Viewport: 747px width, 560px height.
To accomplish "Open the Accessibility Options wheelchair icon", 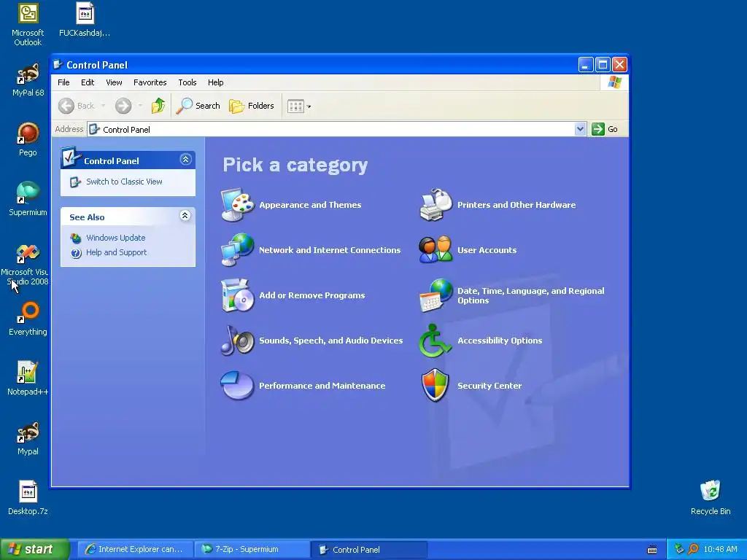I will [x=435, y=341].
